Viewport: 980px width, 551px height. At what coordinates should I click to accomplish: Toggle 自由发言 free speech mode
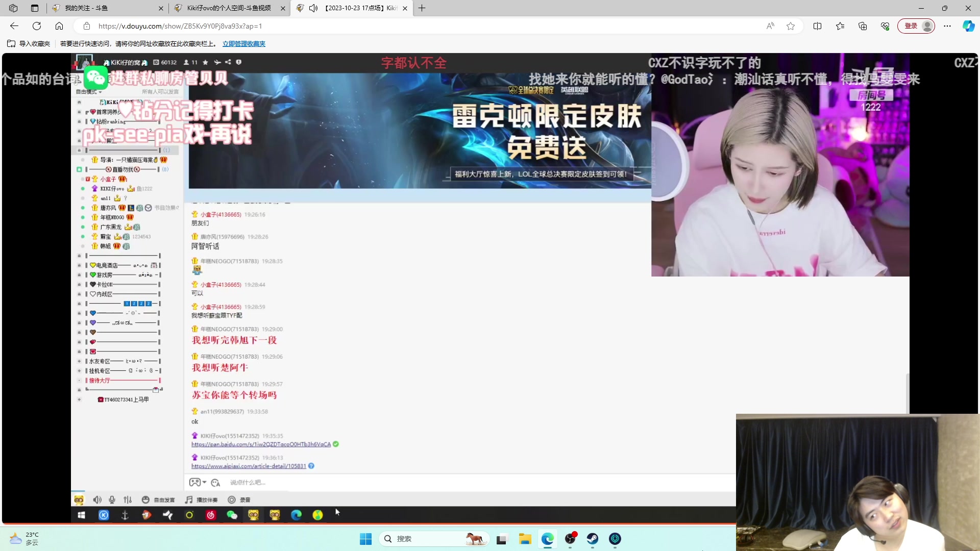[158, 500]
